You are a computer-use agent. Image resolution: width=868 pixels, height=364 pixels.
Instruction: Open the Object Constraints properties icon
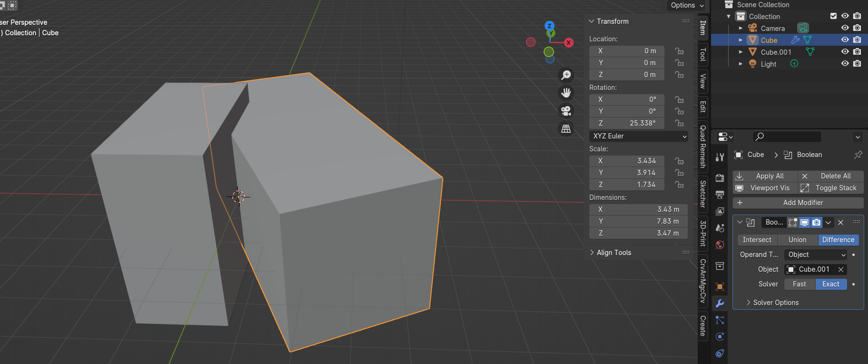click(720, 353)
